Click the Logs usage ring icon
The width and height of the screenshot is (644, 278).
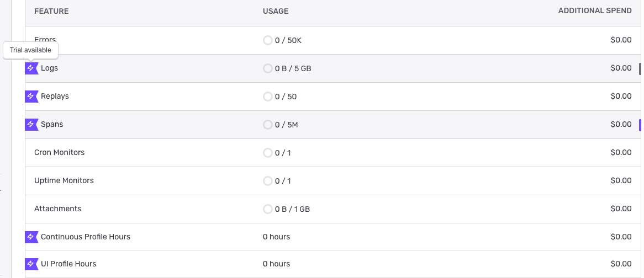(268, 68)
